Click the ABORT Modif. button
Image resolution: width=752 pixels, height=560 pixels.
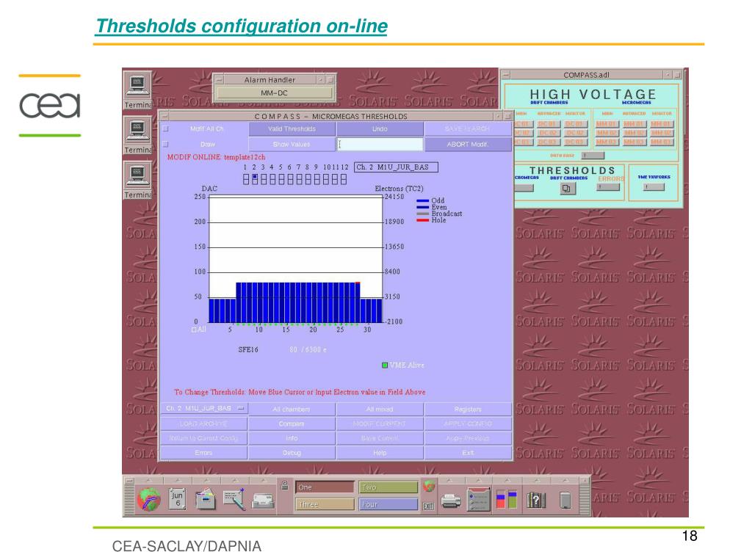tap(468, 145)
